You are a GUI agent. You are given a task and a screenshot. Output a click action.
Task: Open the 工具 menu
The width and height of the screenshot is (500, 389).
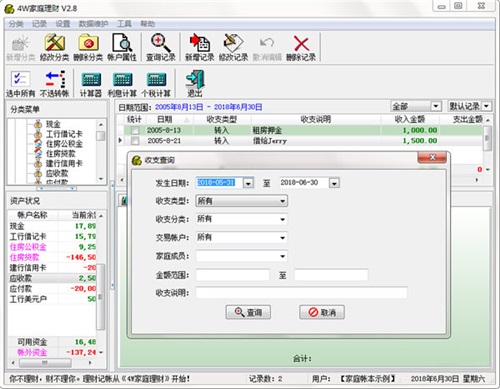(124, 24)
